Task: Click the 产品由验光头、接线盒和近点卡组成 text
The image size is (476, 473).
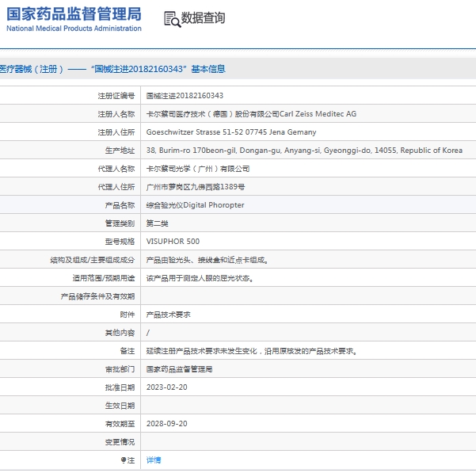Action: pyautogui.click(x=207, y=260)
